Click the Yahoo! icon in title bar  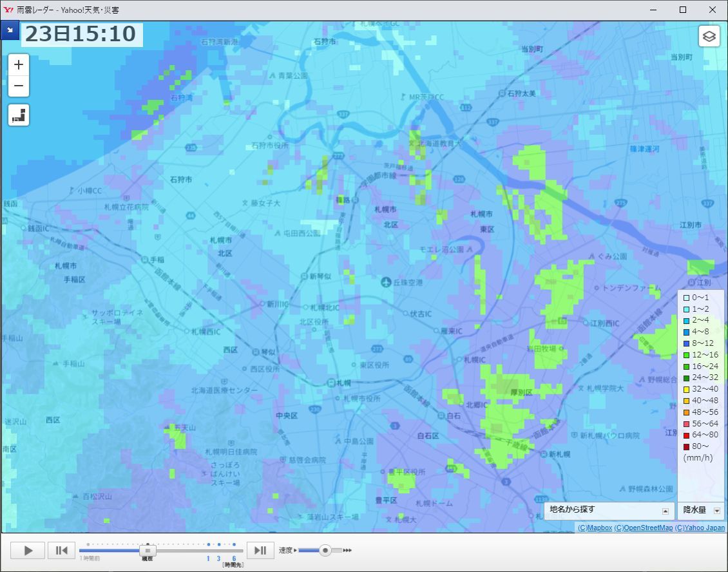8,10
